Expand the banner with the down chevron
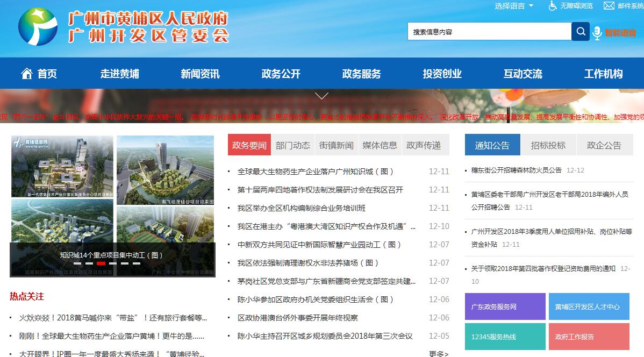 coord(321,96)
